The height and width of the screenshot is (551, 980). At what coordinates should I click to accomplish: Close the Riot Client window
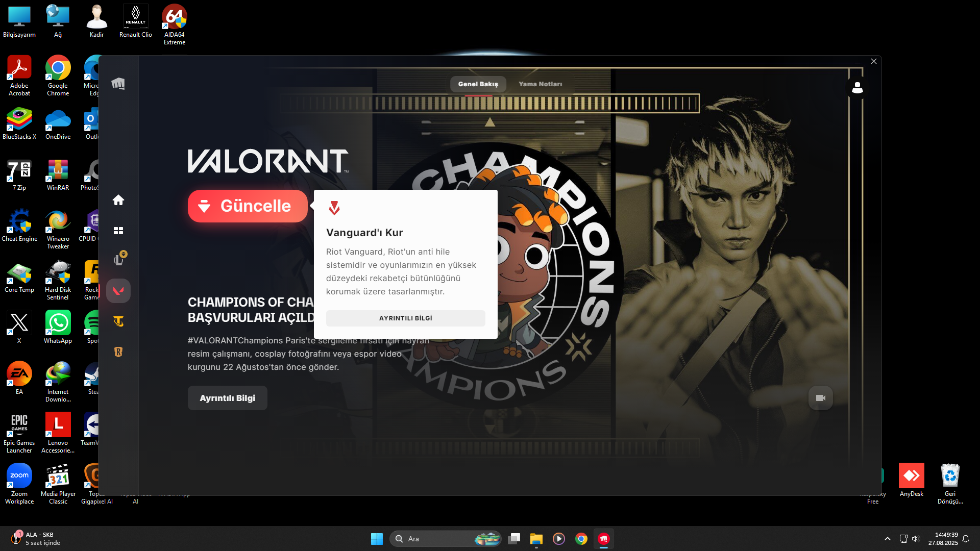click(874, 61)
